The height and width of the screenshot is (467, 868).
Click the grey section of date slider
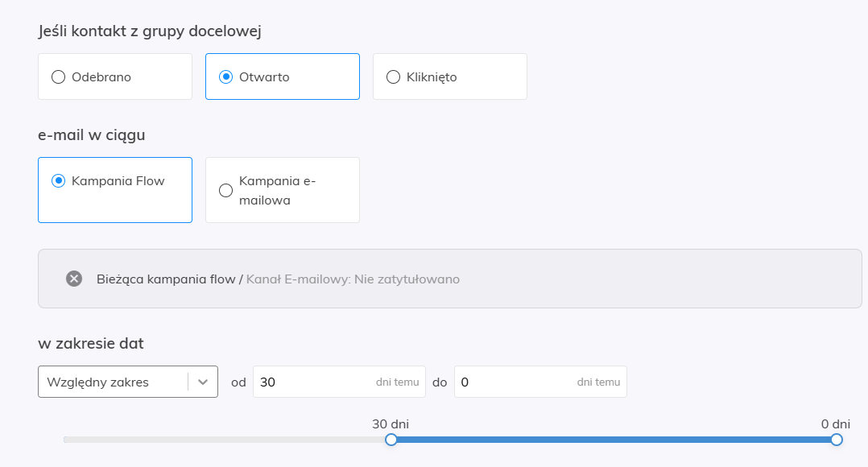225,440
